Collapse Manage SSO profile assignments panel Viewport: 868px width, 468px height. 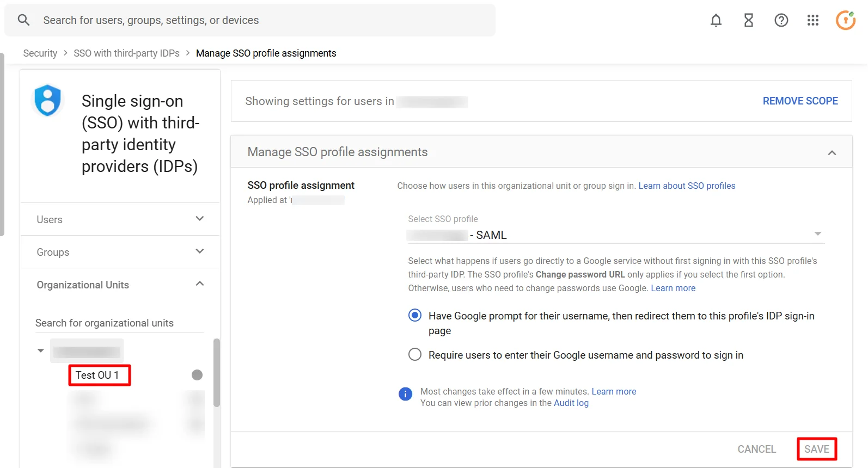pos(832,152)
